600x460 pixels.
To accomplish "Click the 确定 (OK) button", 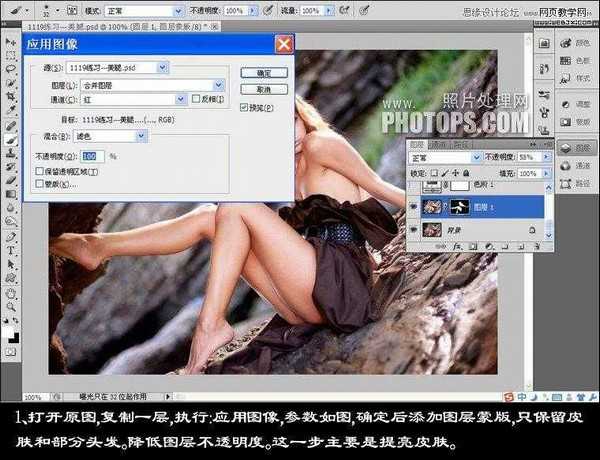I will 264,73.
